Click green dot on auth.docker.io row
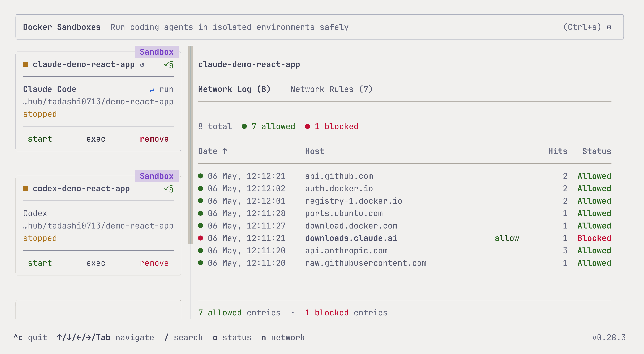Viewport: 644px width, 354px height. click(x=201, y=188)
